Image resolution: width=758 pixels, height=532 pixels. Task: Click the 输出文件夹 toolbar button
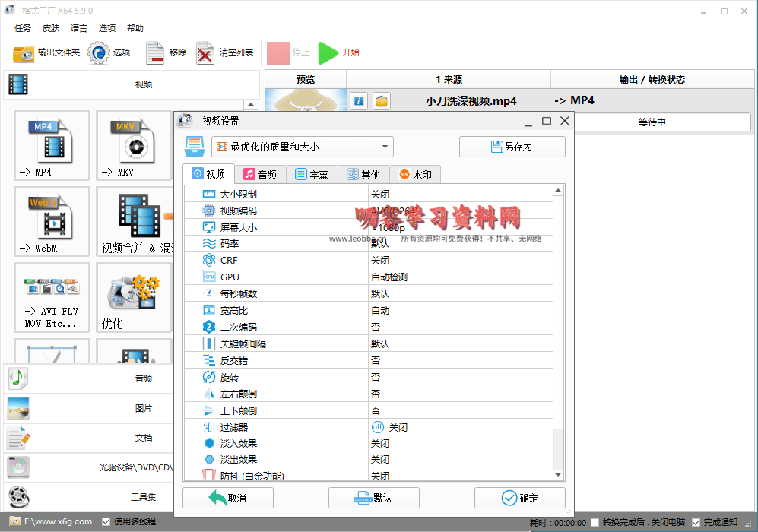pyautogui.click(x=46, y=53)
